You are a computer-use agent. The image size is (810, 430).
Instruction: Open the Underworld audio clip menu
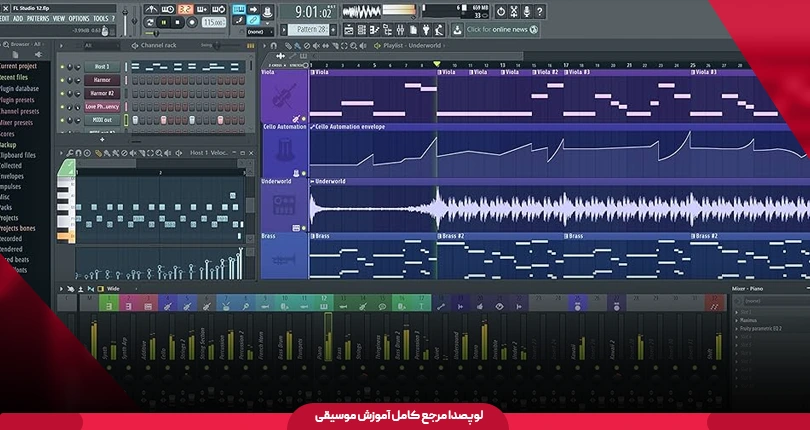pyautogui.click(x=312, y=181)
